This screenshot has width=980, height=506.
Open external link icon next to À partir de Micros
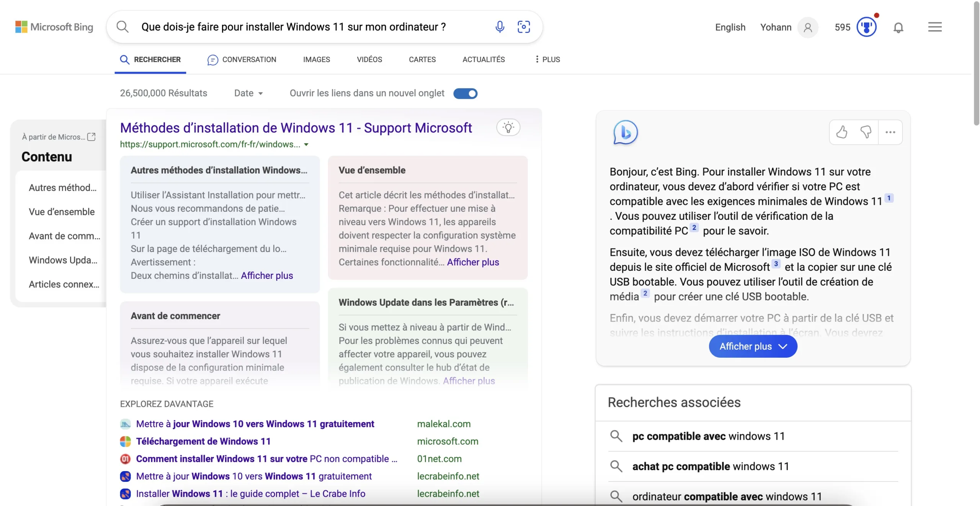point(91,137)
